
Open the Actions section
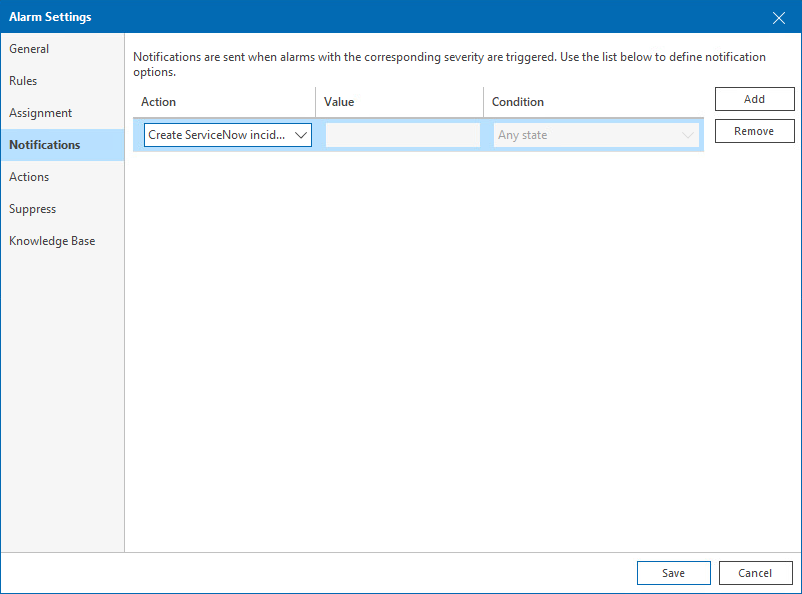click(62, 177)
